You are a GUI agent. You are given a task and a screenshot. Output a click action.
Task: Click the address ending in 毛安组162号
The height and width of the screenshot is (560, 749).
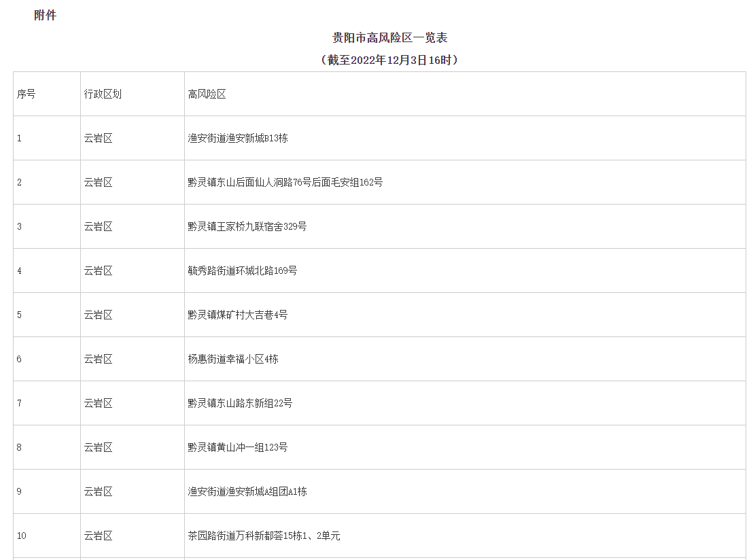click(285, 183)
